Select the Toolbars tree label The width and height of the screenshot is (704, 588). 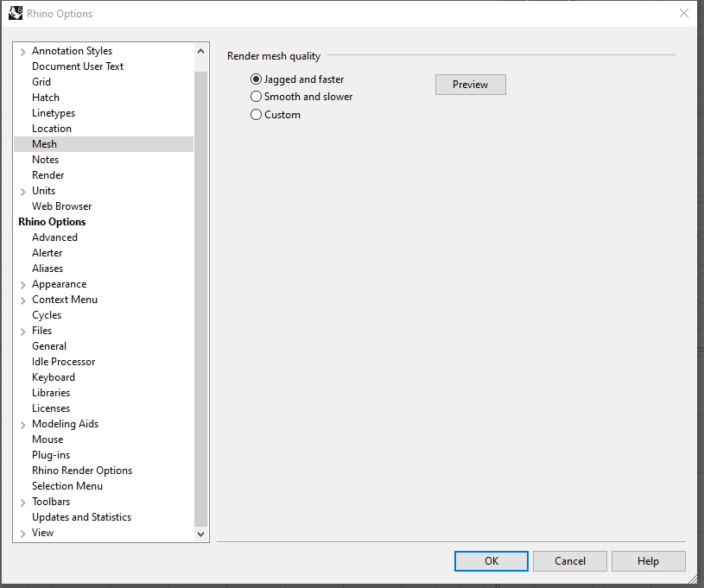point(51,502)
